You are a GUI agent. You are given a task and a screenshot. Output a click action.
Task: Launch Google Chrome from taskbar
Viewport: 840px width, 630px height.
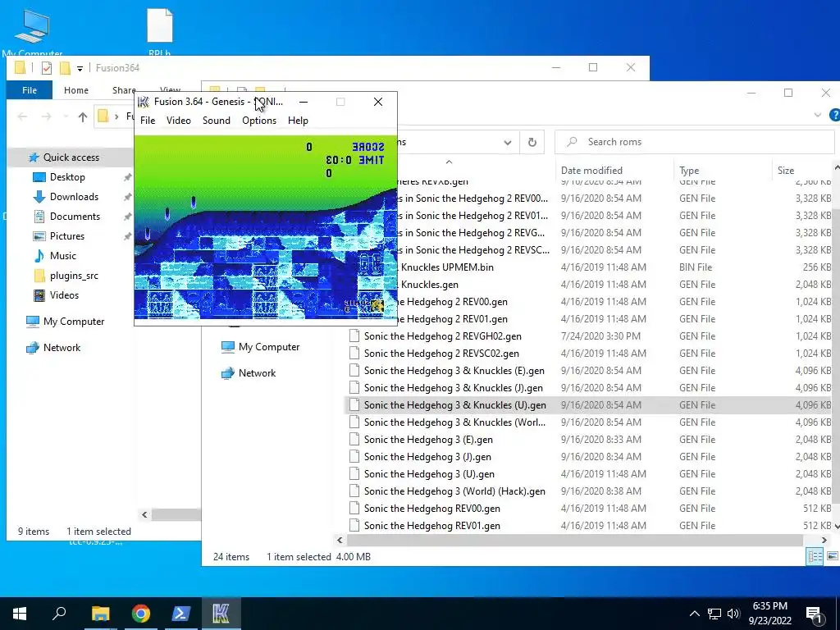(x=141, y=614)
